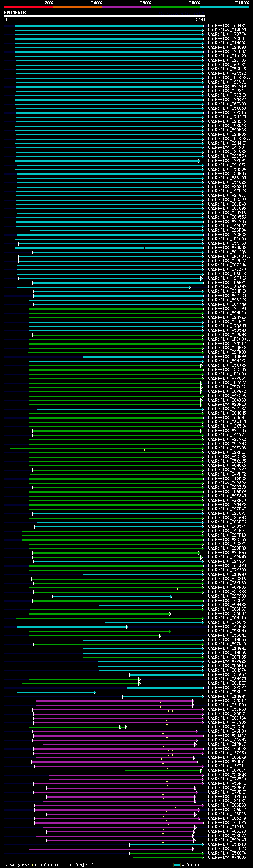Screen dimensions: 253x868
Task: Select hit label UniRef100_B4F9D4
Action: pyautogui.click(x=227, y=147)
